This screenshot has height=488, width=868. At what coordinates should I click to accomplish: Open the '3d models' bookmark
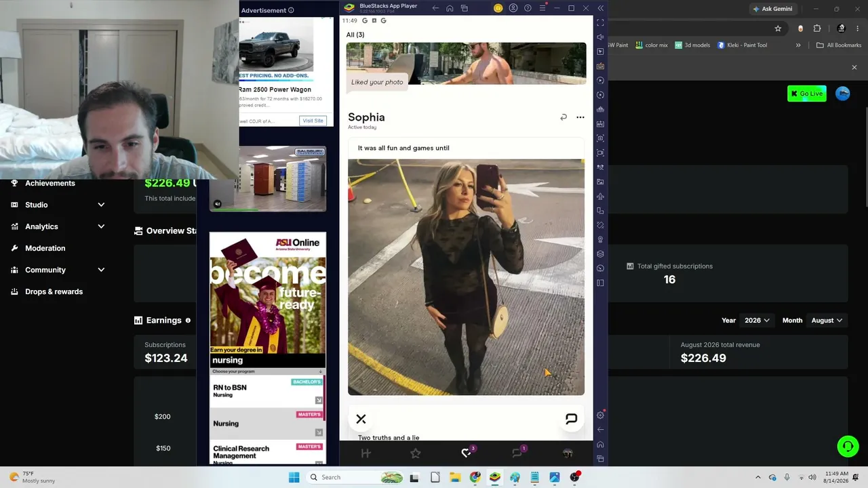click(692, 45)
